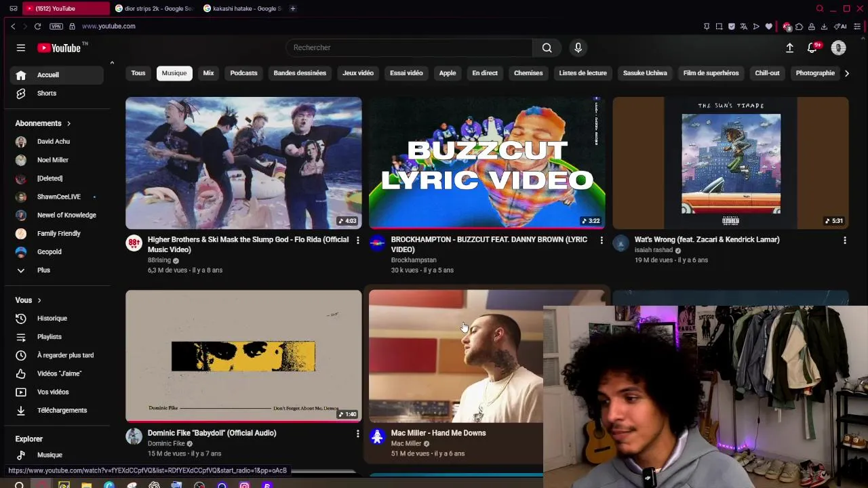
Task: Reload the page with the refresh icon
Action: pyautogui.click(x=37, y=26)
